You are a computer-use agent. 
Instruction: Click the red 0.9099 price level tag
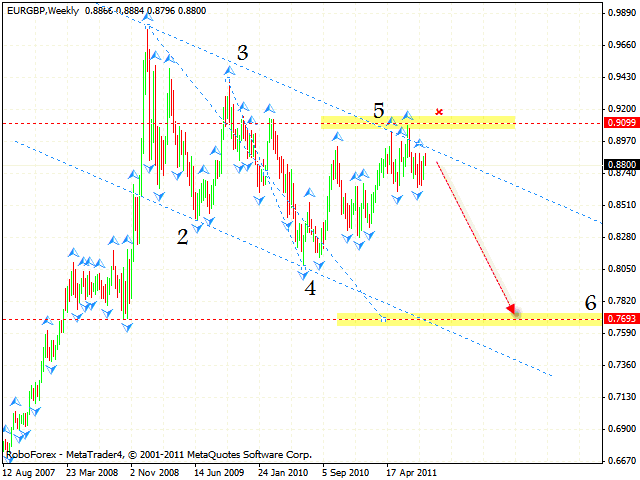click(x=620, y=123)
